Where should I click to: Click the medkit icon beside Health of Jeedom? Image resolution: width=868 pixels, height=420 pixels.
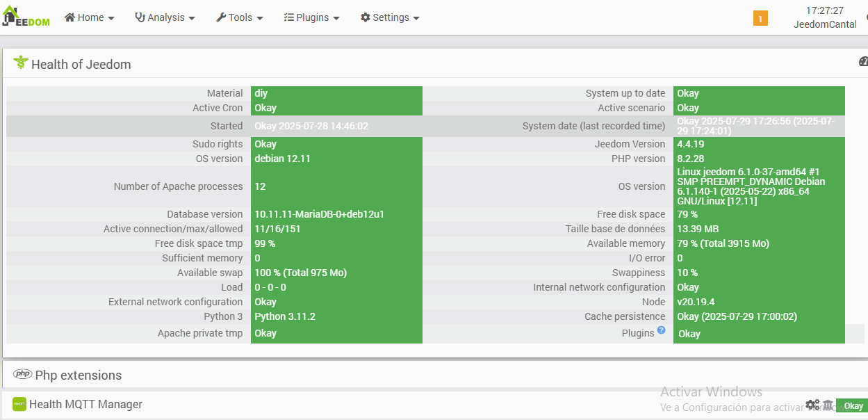click(20, 63)
